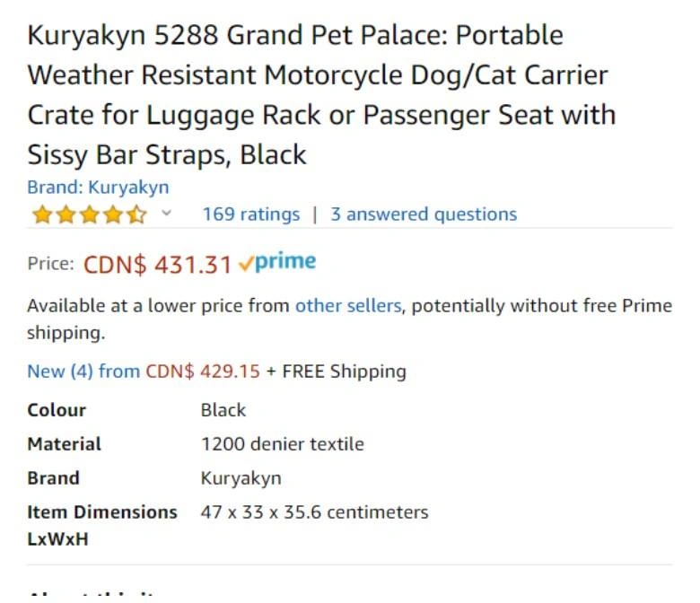This screenshot has height=603, width=700.
Task: Click the CDN$ 429.15 lower price
Action: (x=203, y=371)
